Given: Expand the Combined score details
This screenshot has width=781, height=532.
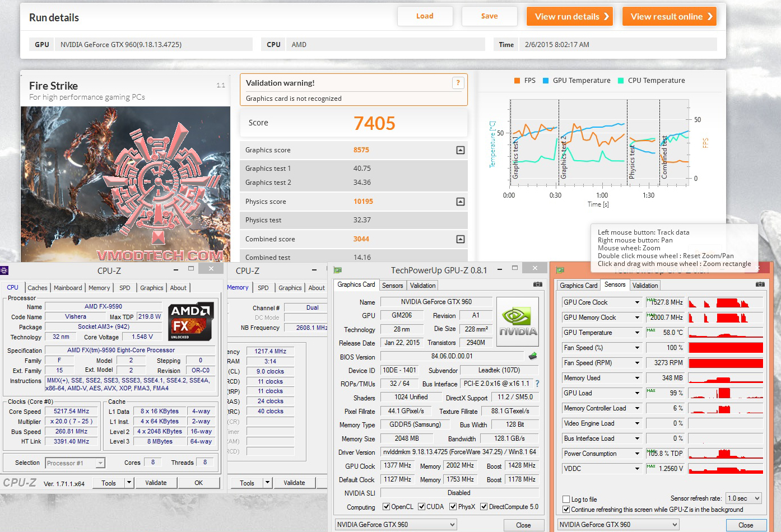Looking at the screenshot, I should (x=460, y=239).
